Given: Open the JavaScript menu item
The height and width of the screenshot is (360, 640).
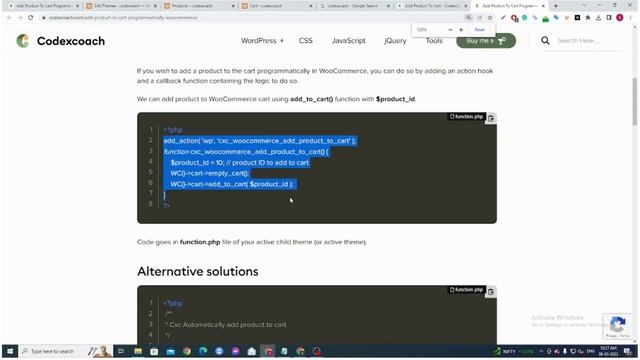Looking at the screenshot, I should tap(349, 41).
